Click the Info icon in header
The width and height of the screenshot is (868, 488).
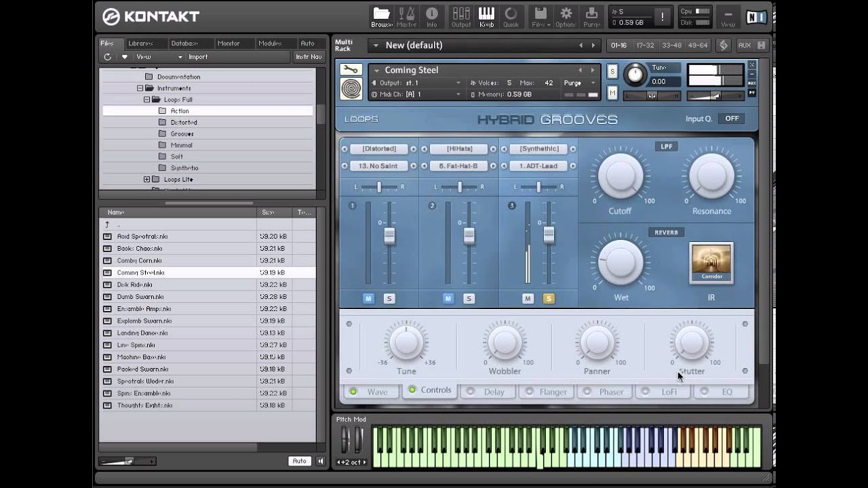click(x=431, y=16)
